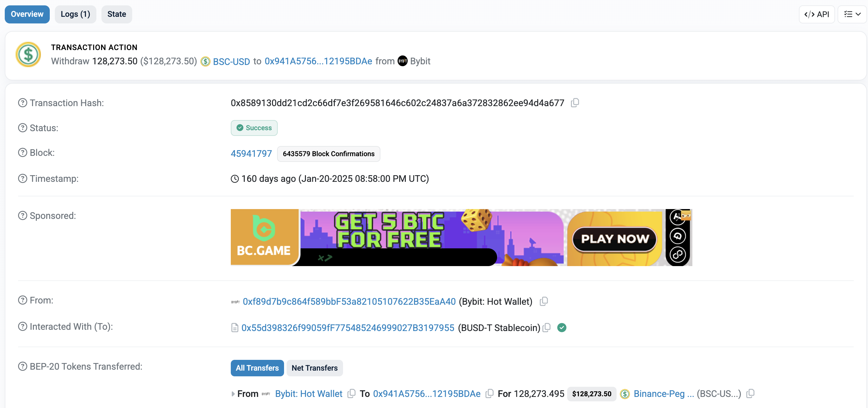The width and height of the screenshot is (868, 408).
Task: Click the BEP-20 Tokens Transferred help icon
Action: coord(23,366)
